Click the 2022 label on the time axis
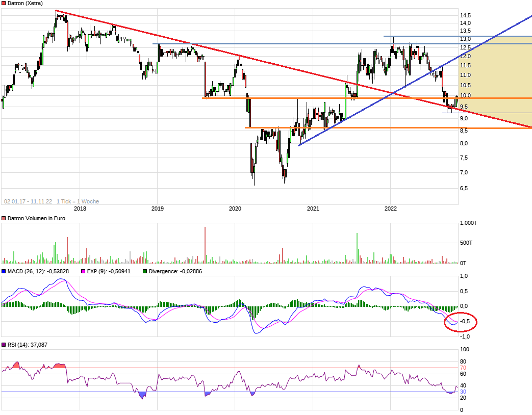Screen dimensions: 532x415 [391, 208]
